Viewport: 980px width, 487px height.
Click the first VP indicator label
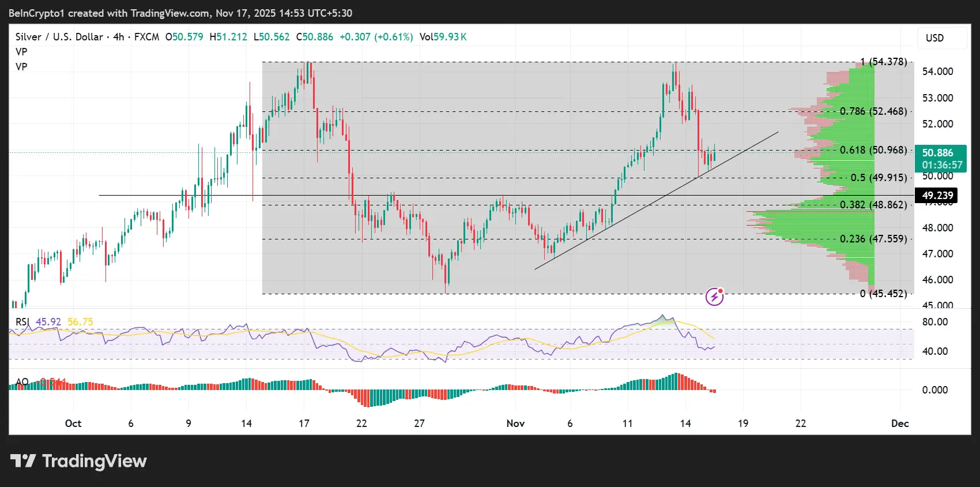[21, 52]
